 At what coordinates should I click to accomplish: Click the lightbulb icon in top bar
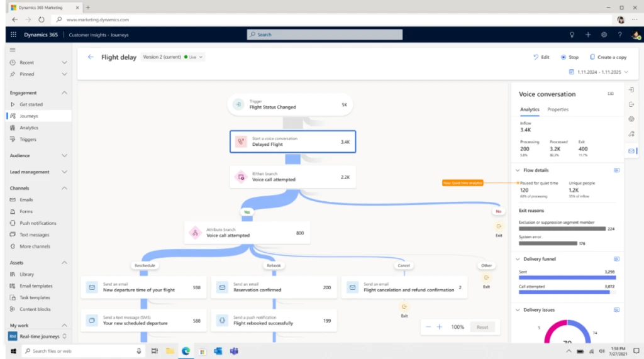point(572,35)
